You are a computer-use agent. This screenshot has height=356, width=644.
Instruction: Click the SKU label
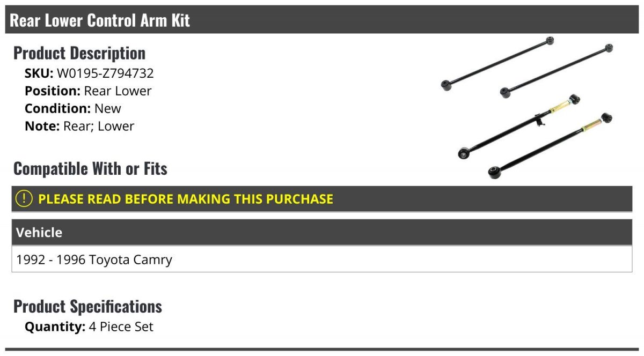[39, 73]
